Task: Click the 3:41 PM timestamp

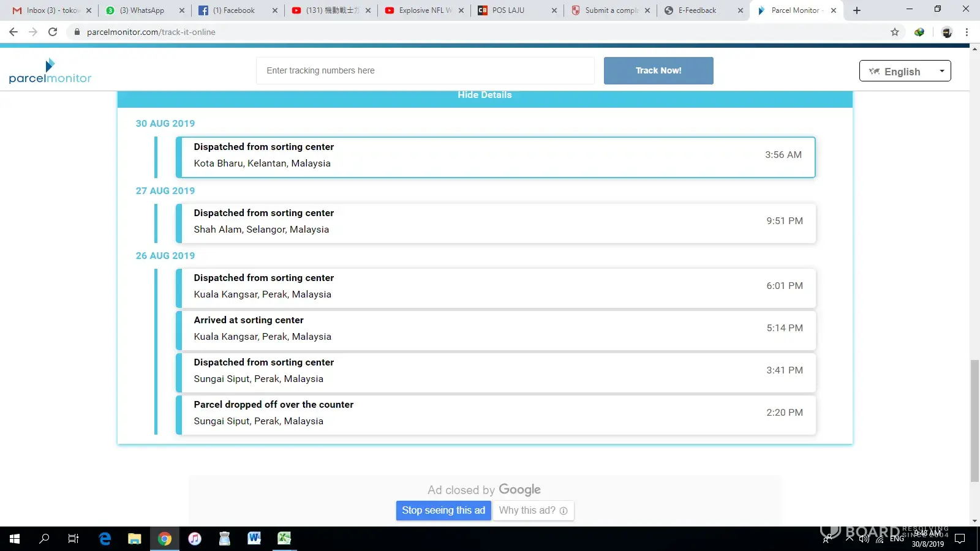Action: [785, 370]
